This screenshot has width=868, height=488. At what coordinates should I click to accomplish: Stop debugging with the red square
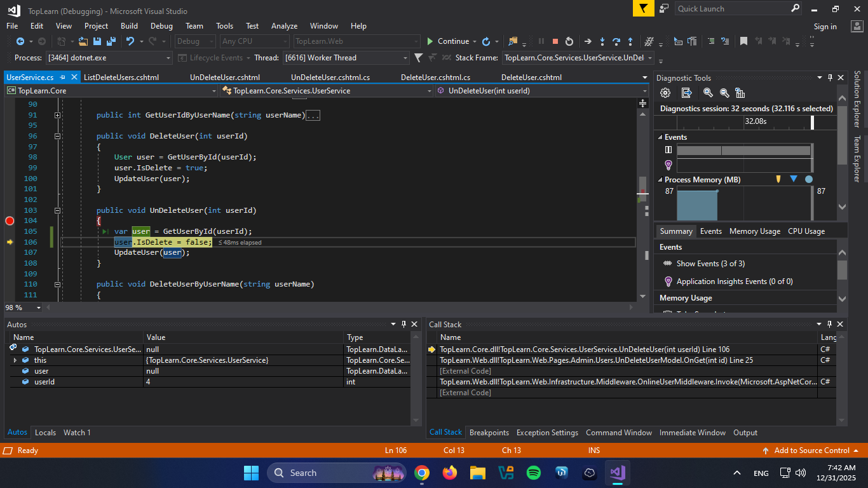[555, 41]
